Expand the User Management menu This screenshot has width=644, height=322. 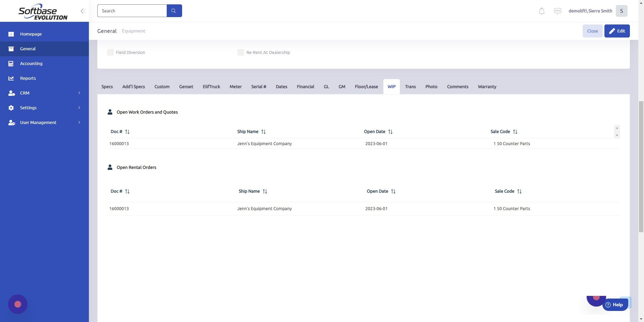pyautogui.click(x=38, y=122)
